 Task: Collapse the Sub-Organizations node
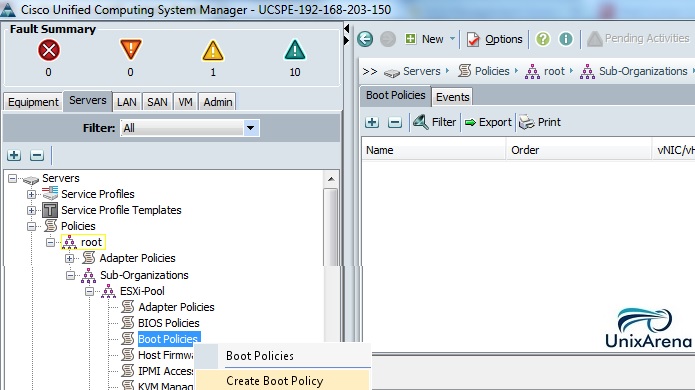coord(70,275)
